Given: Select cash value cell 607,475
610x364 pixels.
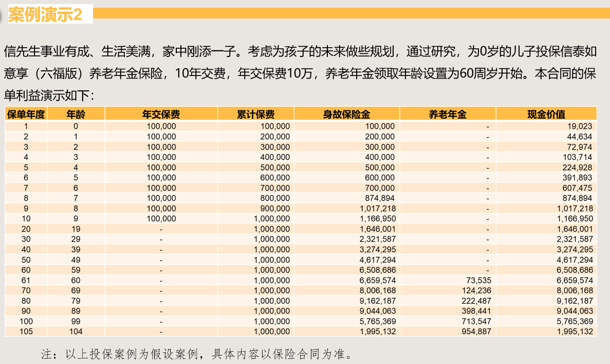Looking at the screenshot, I should [x=577, y=188].
